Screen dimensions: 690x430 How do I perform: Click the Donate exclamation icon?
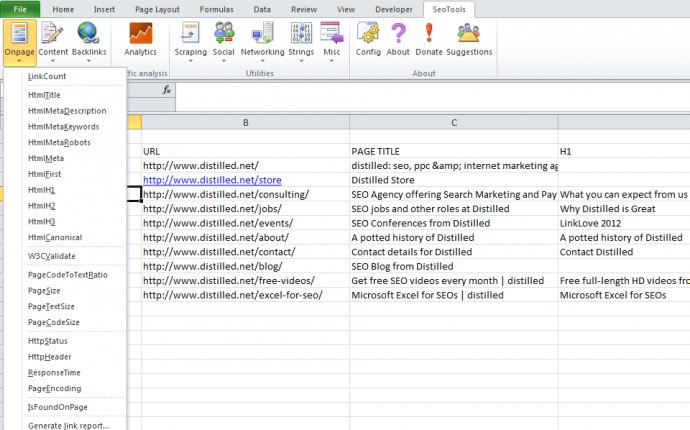pyautogui.click(x=429, y=33)
